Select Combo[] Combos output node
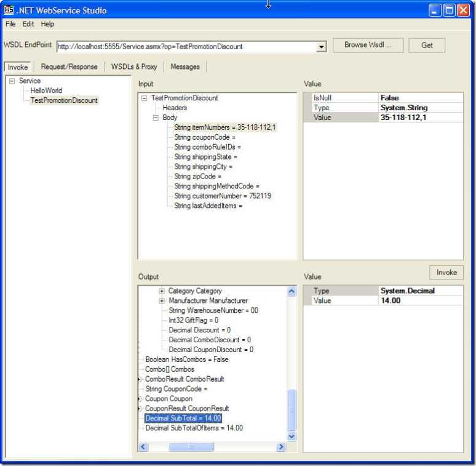The width and height of the screenshot is (476, 466). point(170,369)
